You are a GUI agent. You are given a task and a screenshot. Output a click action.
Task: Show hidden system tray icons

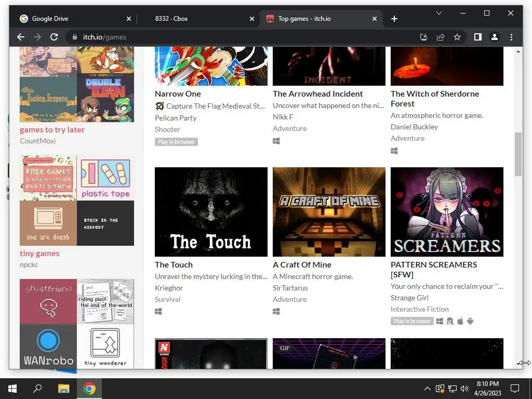[x=428, y=389]
